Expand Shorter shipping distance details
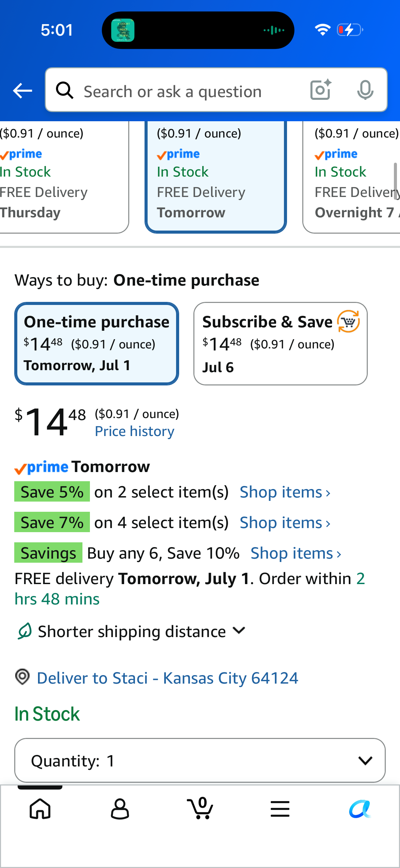This screenshot has height=868, width=400. [131, 631]
